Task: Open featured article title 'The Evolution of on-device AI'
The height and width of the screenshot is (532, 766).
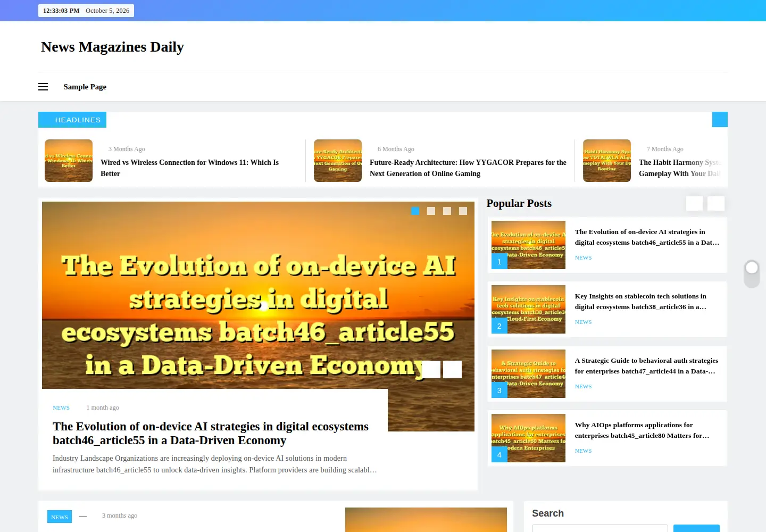Action: coord(211,433)
